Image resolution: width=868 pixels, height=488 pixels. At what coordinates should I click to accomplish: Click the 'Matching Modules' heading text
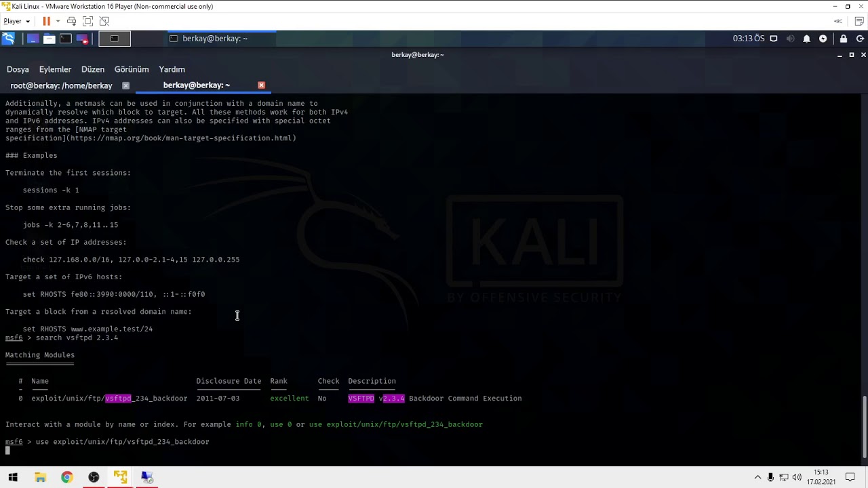tap(40, 355)
